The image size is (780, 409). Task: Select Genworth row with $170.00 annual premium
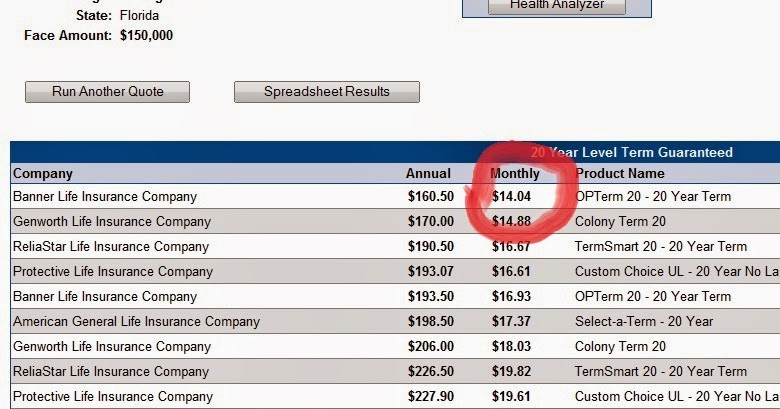click(395, 221)
